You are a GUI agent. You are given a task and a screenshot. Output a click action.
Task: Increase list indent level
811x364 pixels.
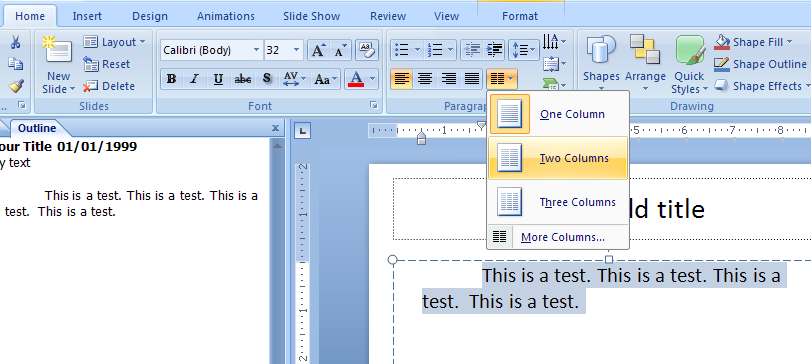click(495, 50)
